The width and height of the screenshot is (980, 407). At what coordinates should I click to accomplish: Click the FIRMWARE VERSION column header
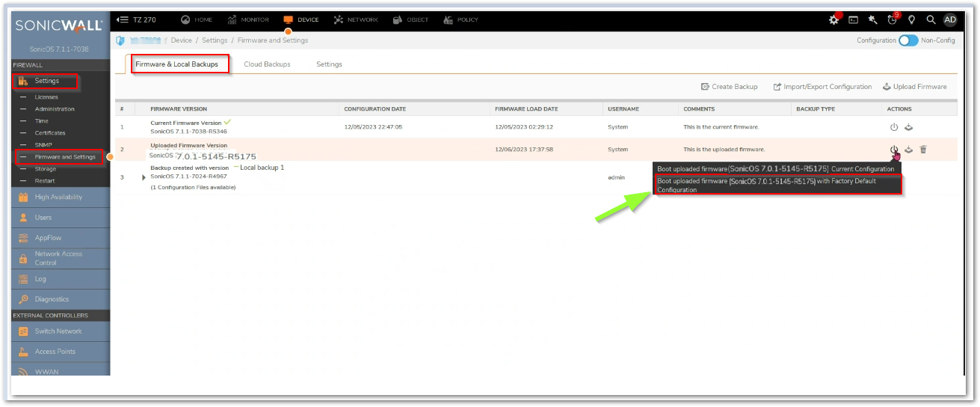click(179, 109)
